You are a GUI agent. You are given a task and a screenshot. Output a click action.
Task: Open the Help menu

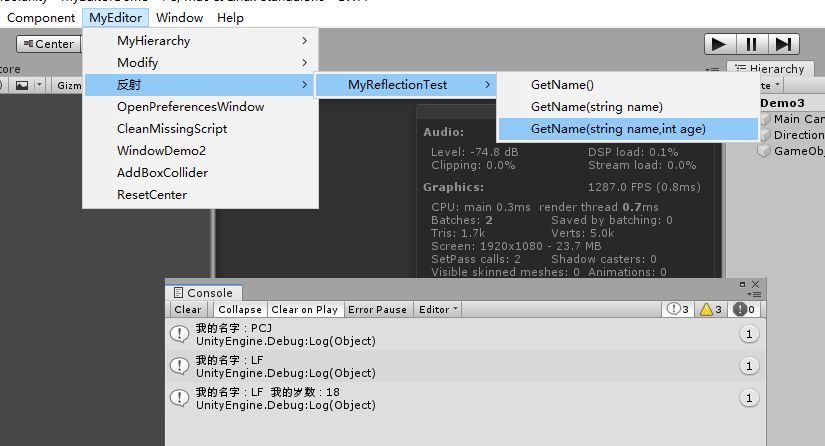230,18
